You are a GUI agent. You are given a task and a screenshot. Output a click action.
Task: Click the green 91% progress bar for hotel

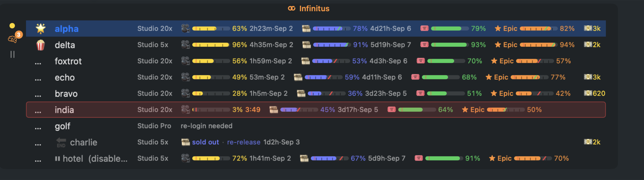click(x=444, y=158)
